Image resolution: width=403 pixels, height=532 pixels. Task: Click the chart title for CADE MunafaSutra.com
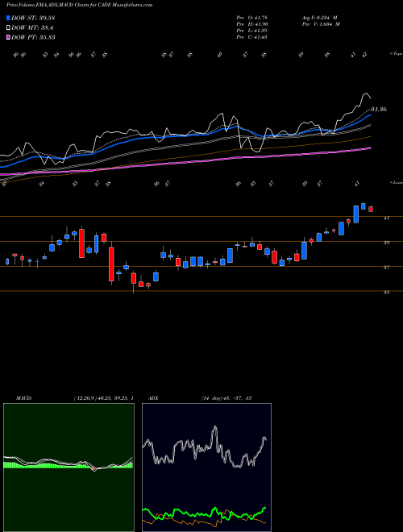79,5
